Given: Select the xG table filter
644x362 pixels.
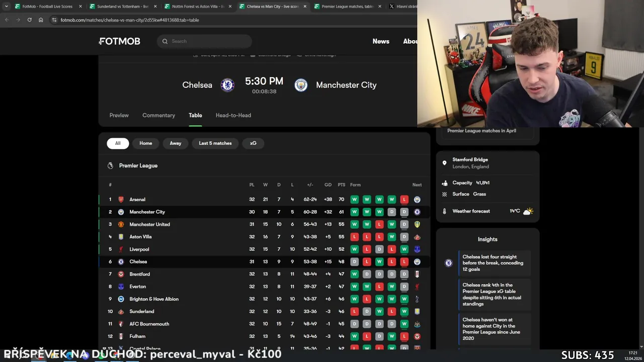Looking at the screenshot, I should point(253,143).
